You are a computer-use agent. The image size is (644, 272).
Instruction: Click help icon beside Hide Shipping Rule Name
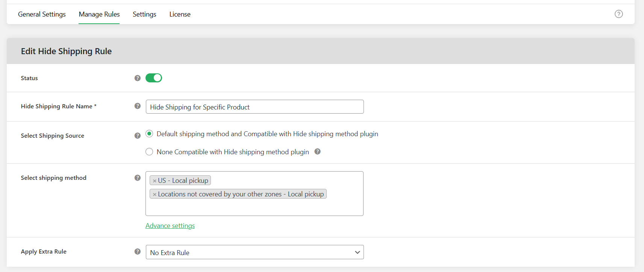[138, 106]
